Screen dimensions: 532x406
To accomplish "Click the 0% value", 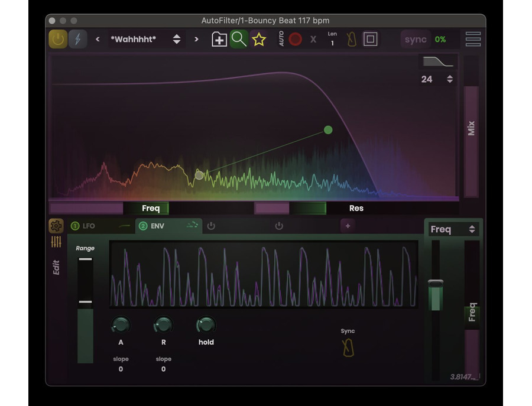I will click(440, 40).
